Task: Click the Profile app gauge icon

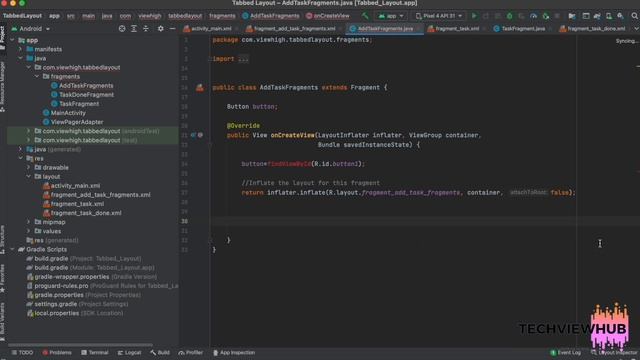Action: click(533, 16)
